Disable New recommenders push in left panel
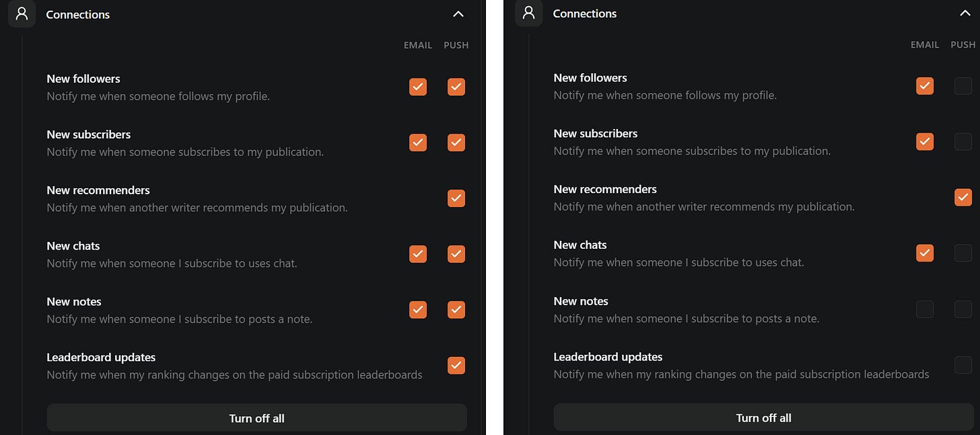This screenshot has height=435, width=980. (x=456, y=198)
